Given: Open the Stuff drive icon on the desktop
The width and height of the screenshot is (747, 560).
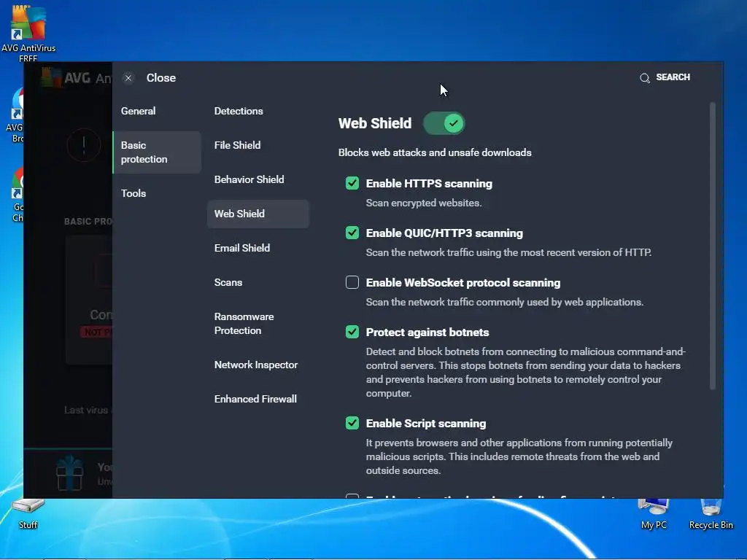Looking at the screenshot, I should (x=28, y=513).
